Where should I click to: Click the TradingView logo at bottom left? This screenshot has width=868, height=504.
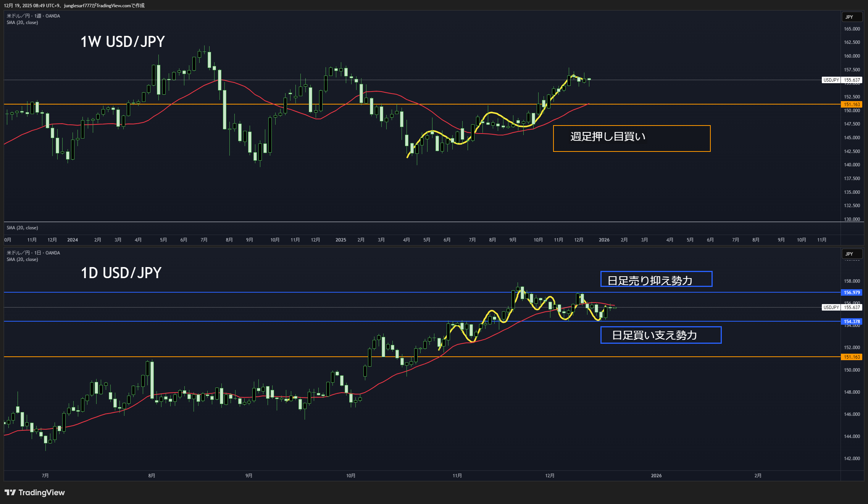tap(34, 493)
